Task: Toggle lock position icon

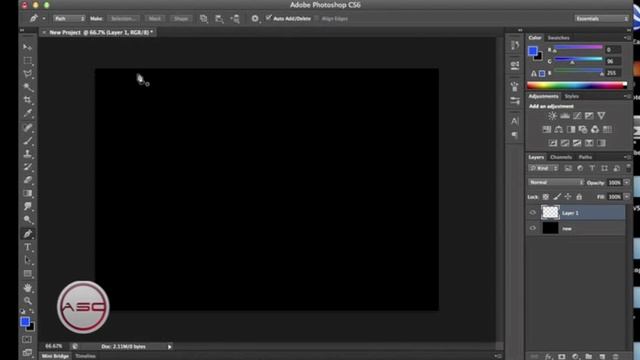Action: tap(568, 197)
